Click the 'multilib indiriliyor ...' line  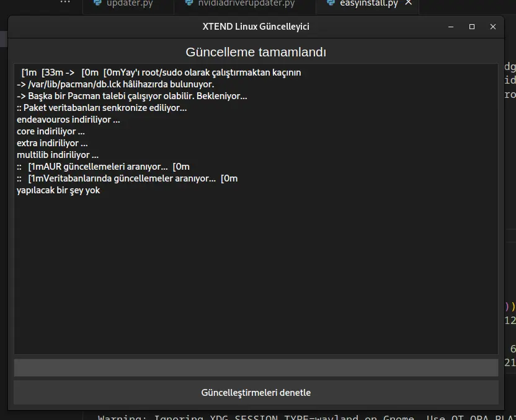click(58, 155)
